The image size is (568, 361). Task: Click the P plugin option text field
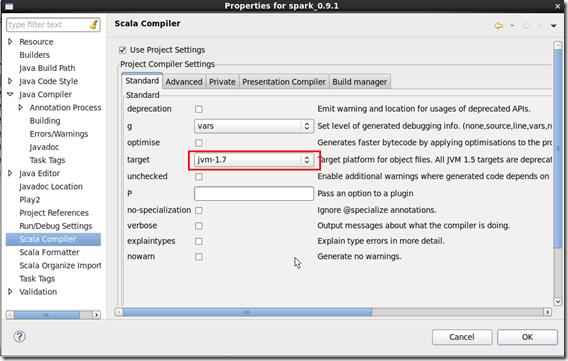click(x=254, y=193)
